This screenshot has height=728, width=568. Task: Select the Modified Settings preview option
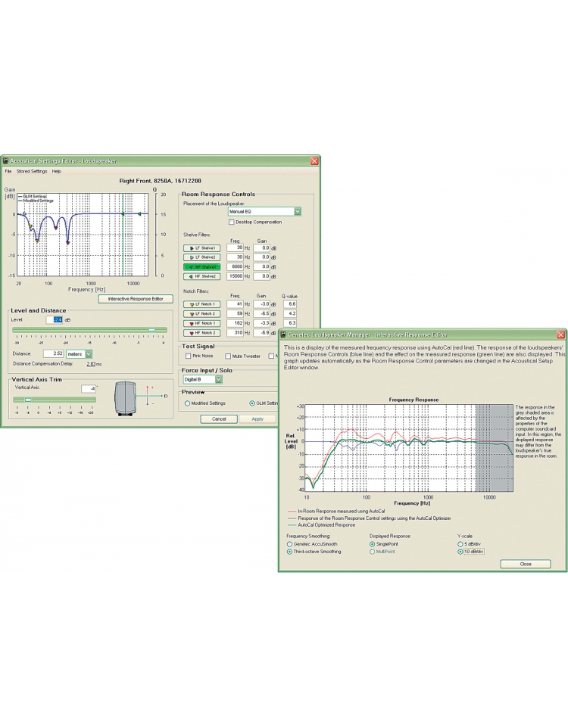click(x=187, y=403)
